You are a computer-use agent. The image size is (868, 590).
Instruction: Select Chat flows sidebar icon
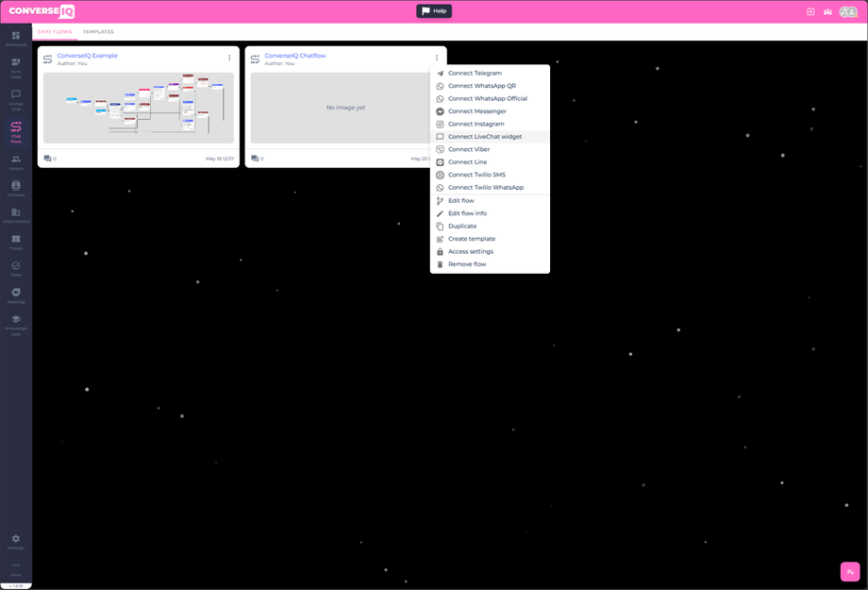pyautogui.click(x=15, y=132)
